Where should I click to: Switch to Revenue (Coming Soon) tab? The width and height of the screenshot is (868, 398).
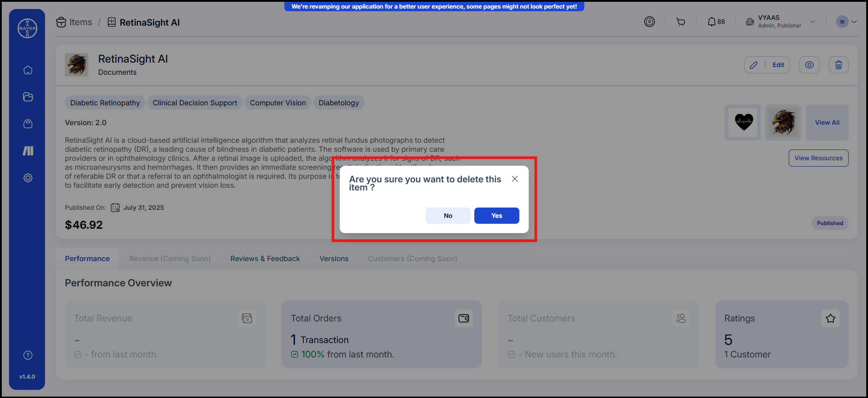click(170, 258)
